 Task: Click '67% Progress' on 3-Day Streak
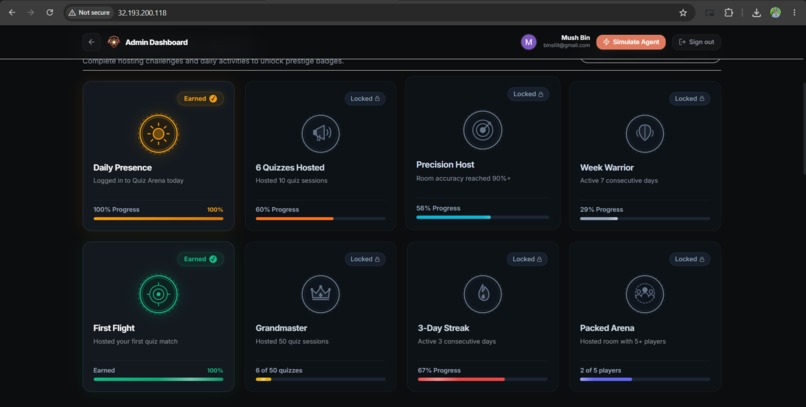pyautogui.click(x=439, y=371)
